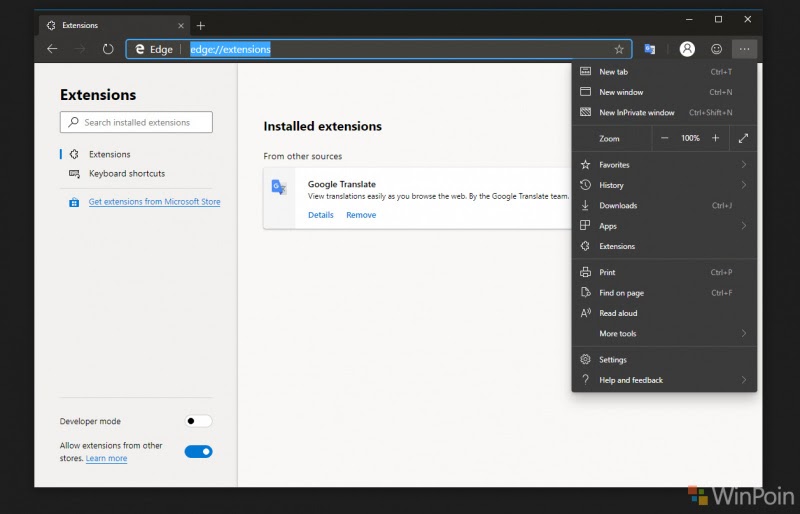Expand Help and feedback chevron
This screenshot has width=800, height=514.
744,380
